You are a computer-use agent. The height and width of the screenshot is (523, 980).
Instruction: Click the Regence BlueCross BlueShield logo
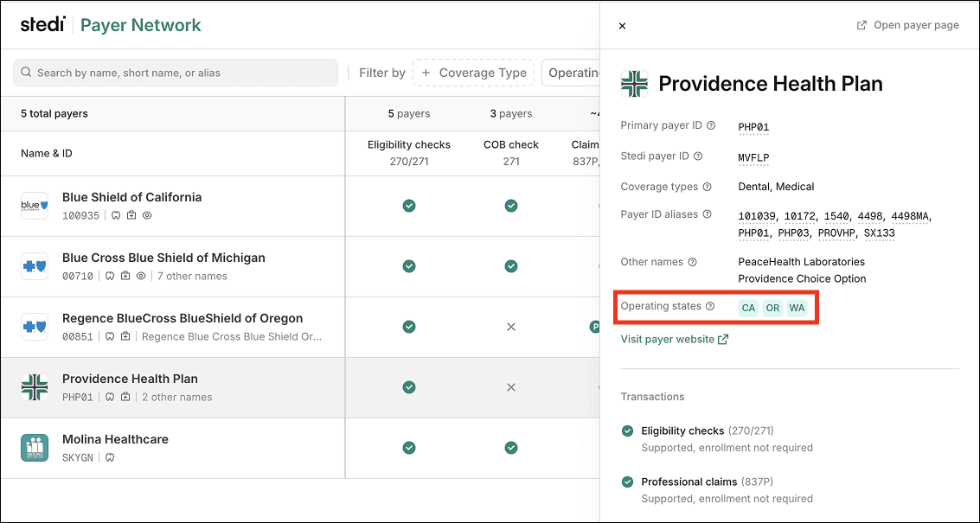[x=35, y=327]
